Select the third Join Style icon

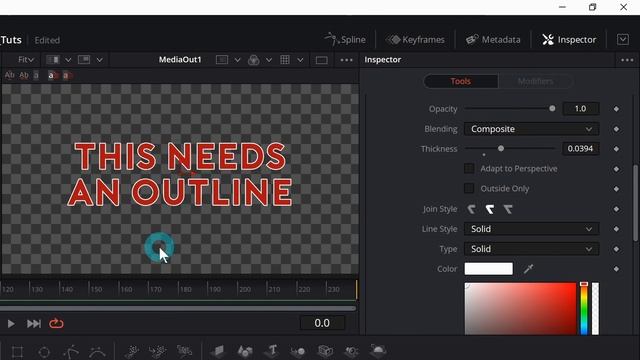coord(508,209)
